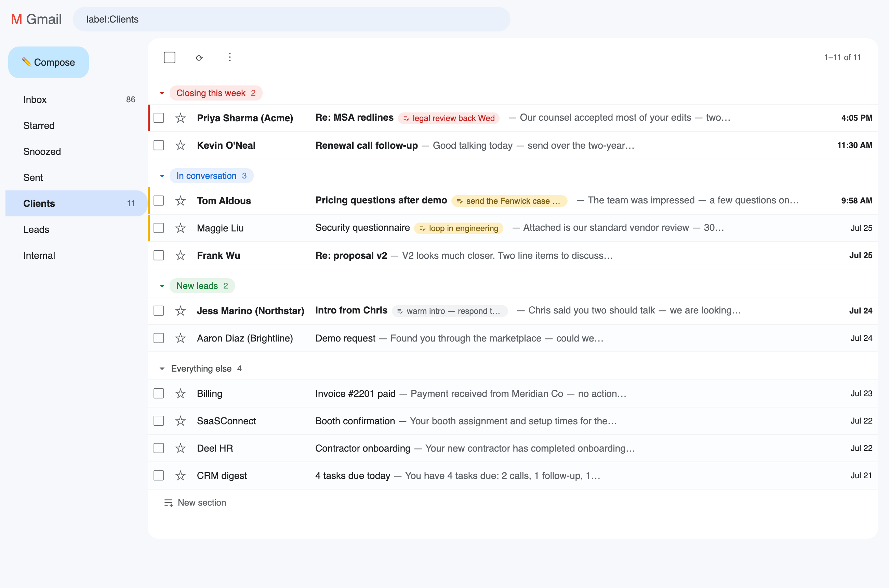Collapse the 'In conversation' section arrow

[x=162, y=176]
